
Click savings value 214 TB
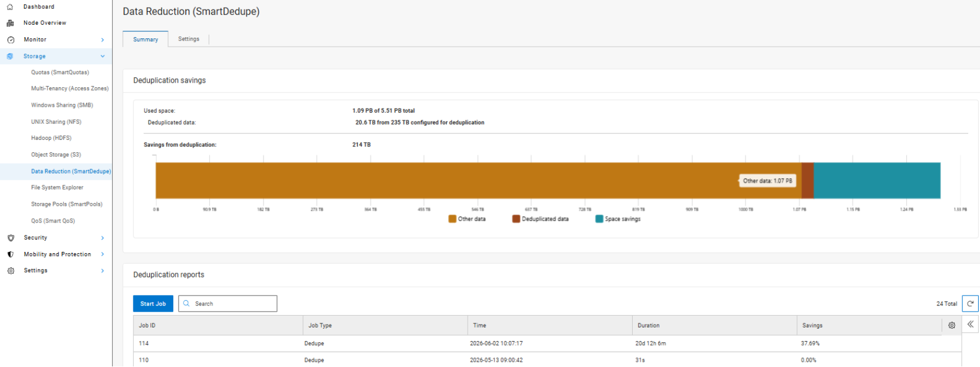tap(361, 145)
